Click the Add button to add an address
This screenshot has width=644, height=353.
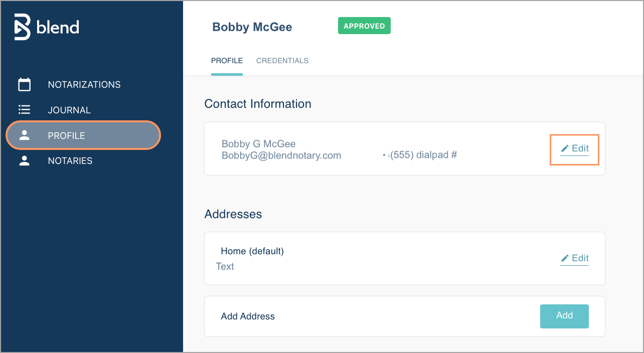click(x=564, y=316)
